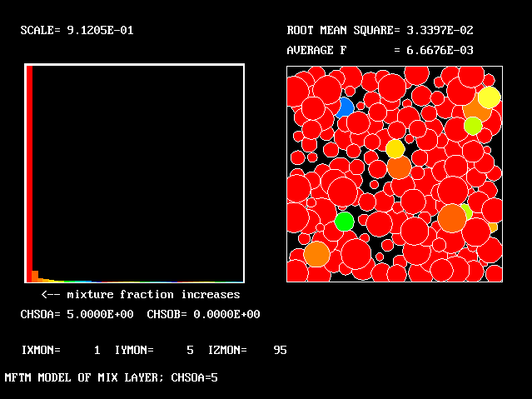Click the "MFTM MODEL OF MIX LAYER" title text
The width and height of the screenshot is (532, 399).
pyautogui.click(x=83, y=377)
